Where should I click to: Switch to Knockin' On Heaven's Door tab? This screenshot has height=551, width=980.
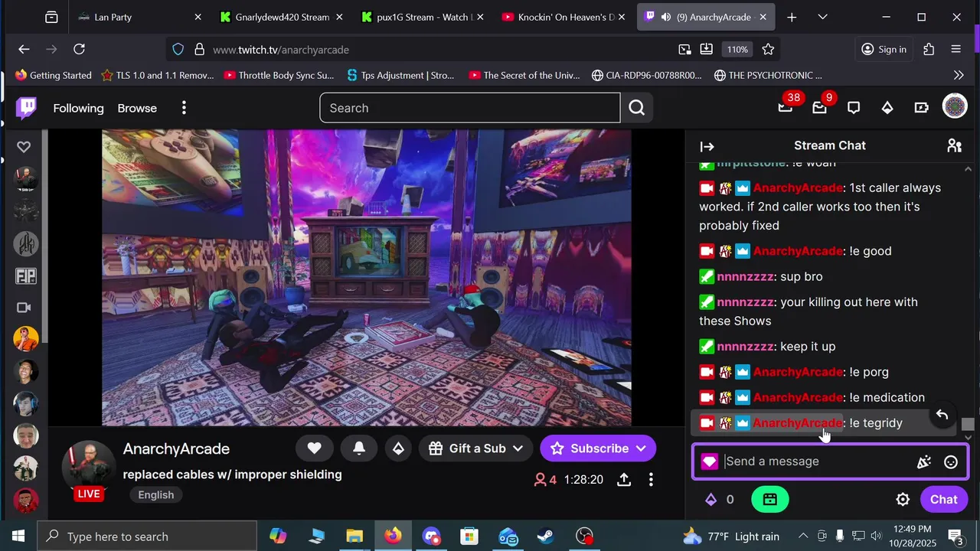564,17
